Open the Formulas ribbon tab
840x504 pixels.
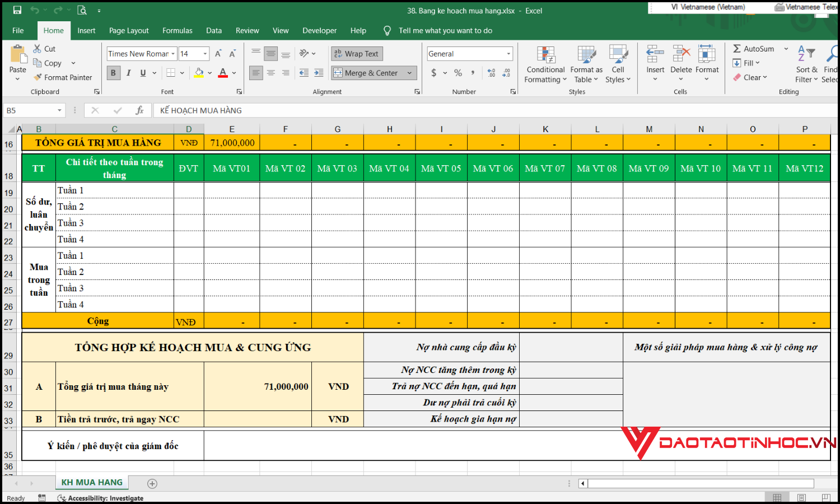tap(177, 31)
